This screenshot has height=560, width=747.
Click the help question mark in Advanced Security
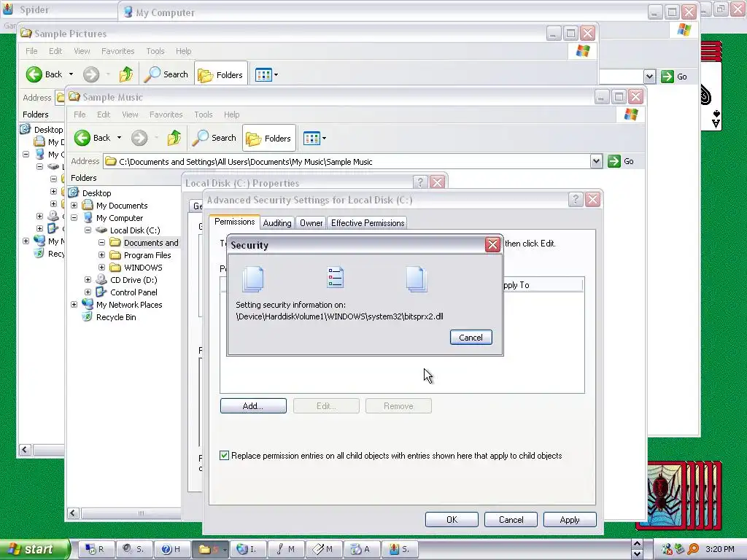(576, 200)
